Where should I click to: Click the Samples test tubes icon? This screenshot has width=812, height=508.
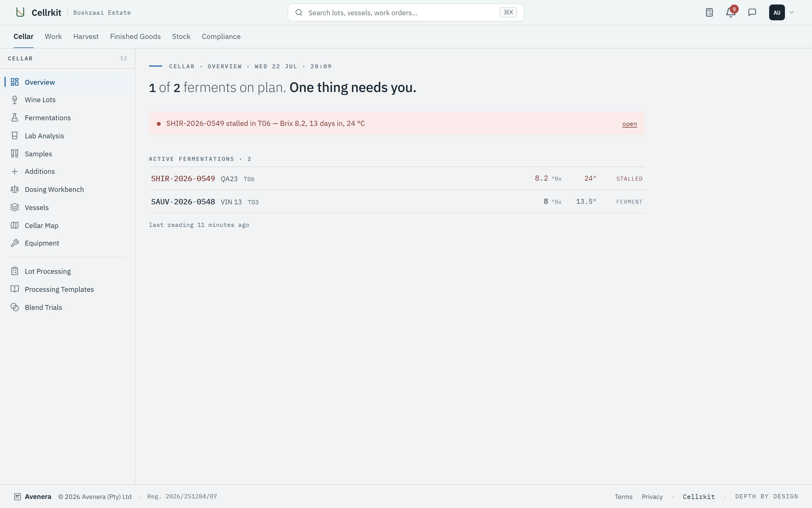point(14,154)
